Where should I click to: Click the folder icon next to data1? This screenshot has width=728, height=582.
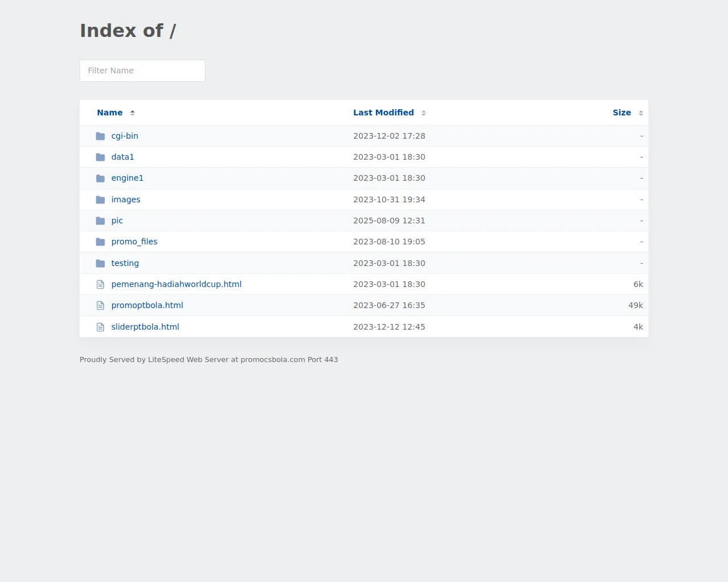click(x=100, y=157)
